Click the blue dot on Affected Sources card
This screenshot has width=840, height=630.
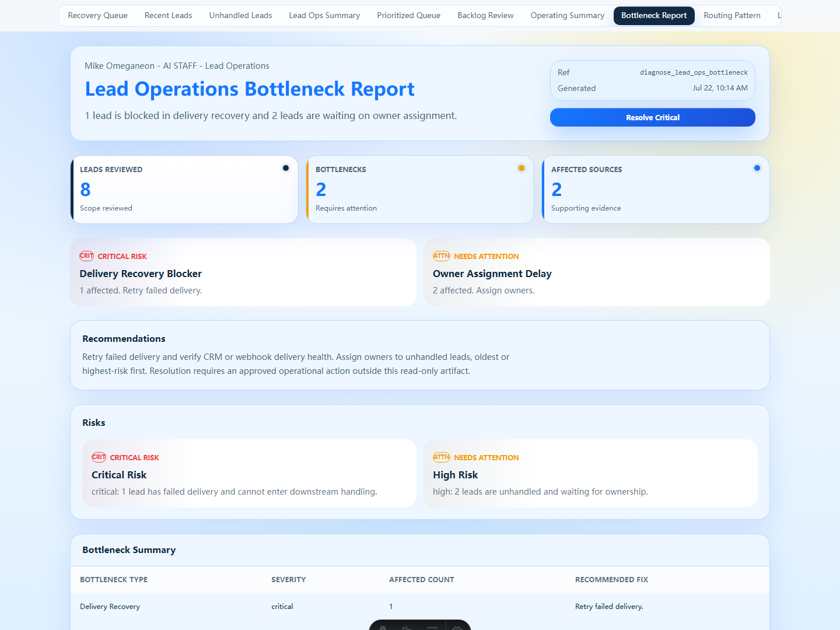[x=757, y=168]
